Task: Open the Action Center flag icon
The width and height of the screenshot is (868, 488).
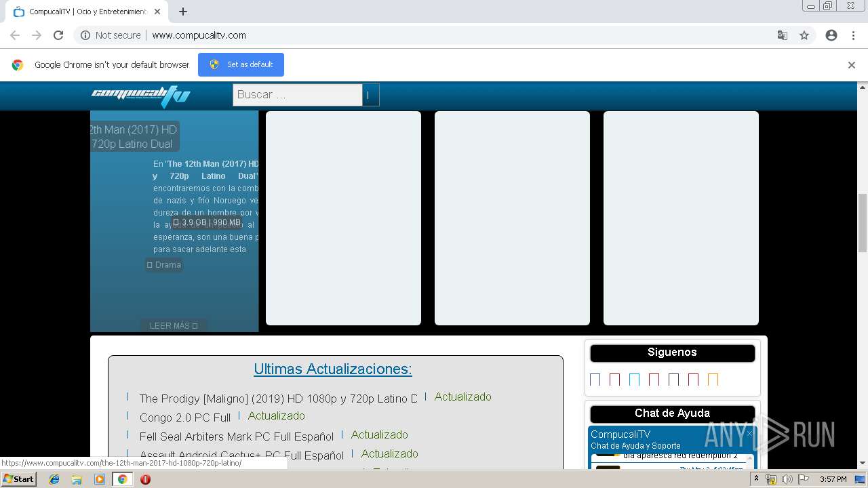Action: pos(804,479)
